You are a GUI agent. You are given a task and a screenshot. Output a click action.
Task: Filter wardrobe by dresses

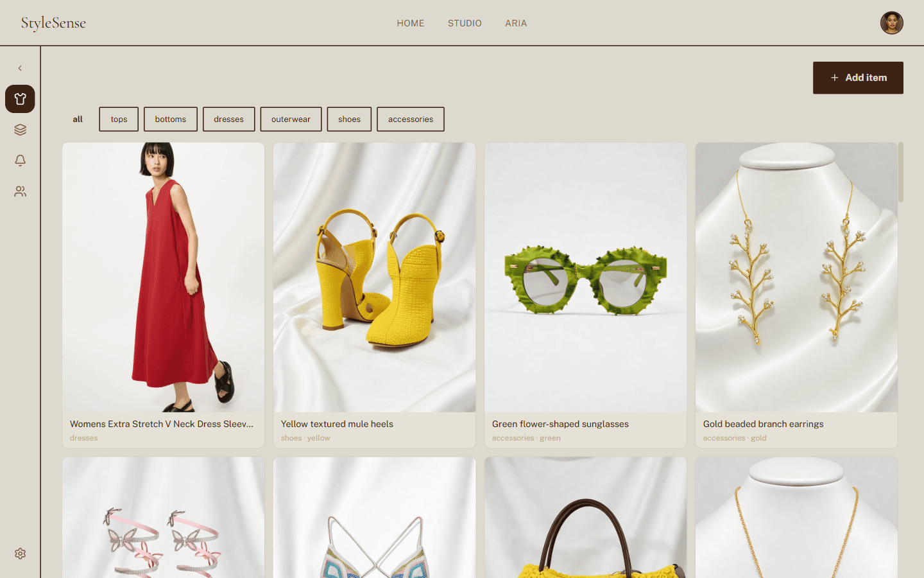pyautogui.click(x=228, y=119)
